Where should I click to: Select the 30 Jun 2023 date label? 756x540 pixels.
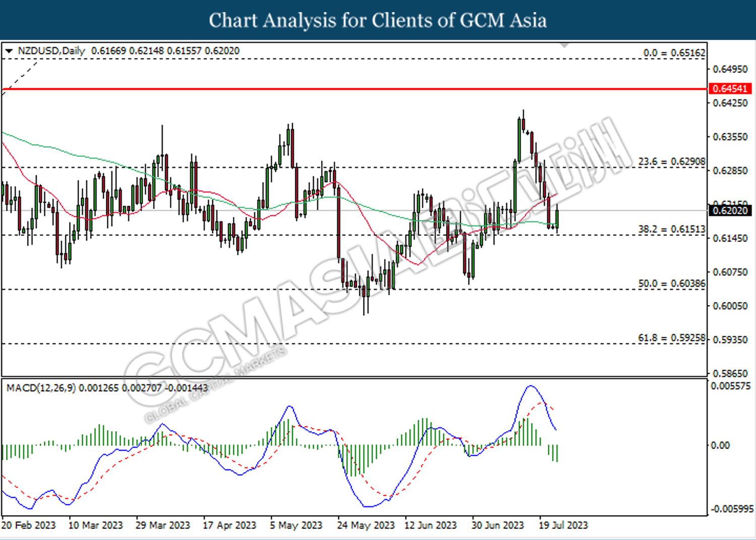(x=497, y=525)
